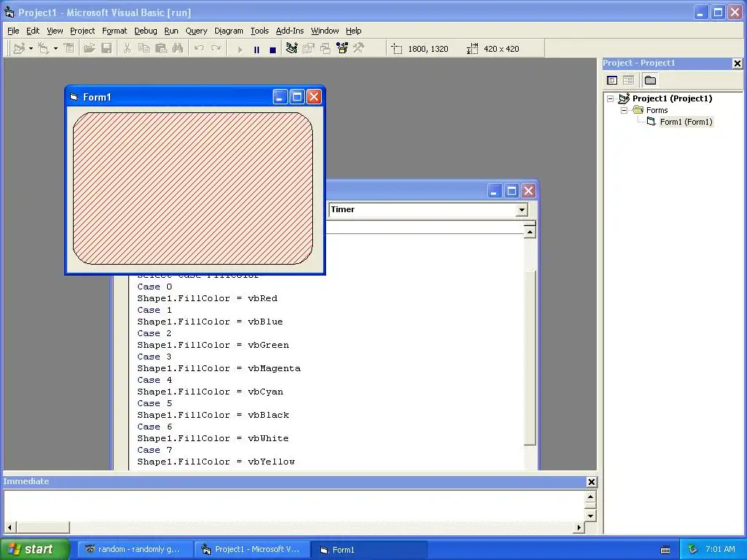747x560 pixels.
Task: Open the File menu
Action: (x=13, y=31)
